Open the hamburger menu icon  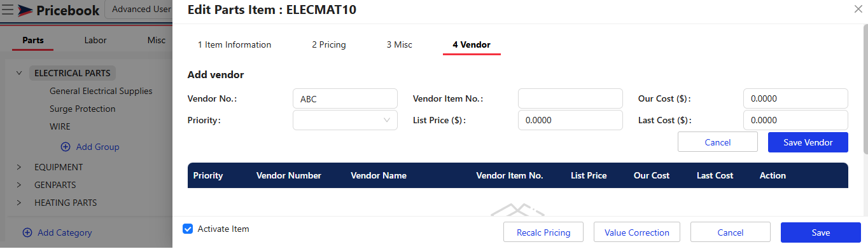(x=8, y=10)
